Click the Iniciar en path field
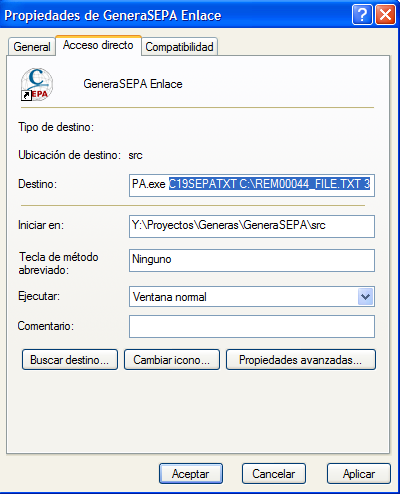 [252, 226]
